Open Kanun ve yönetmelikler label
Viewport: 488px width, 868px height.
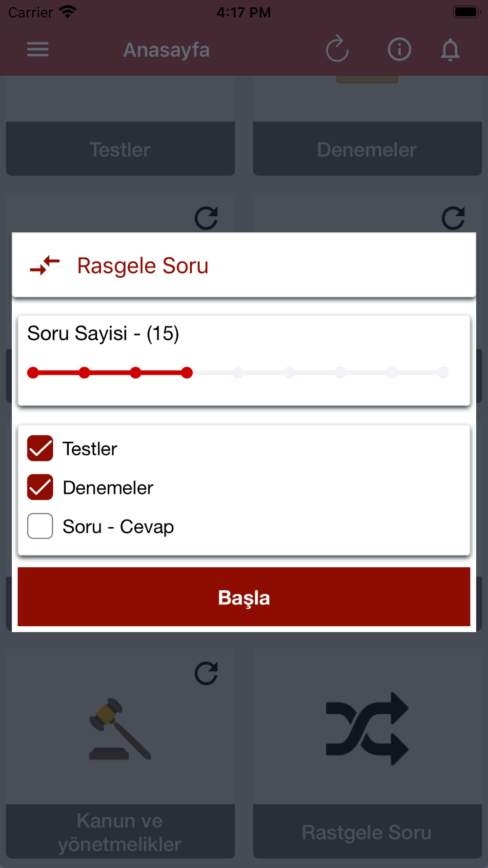tap(120, 832)
